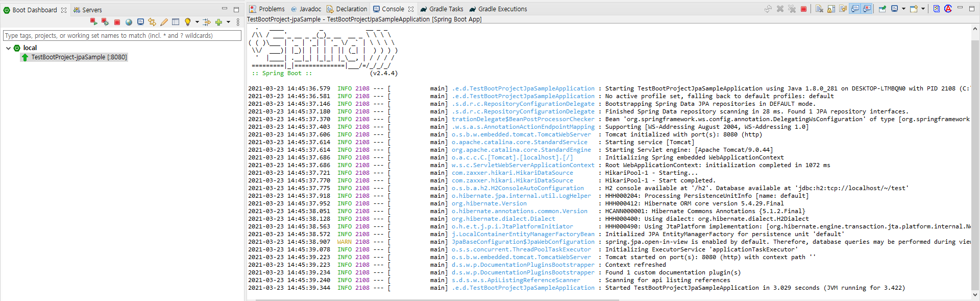This screenshot has width=980, height=301.
Task: Toggle show console when standard error changes
Action: coord(867,9)
